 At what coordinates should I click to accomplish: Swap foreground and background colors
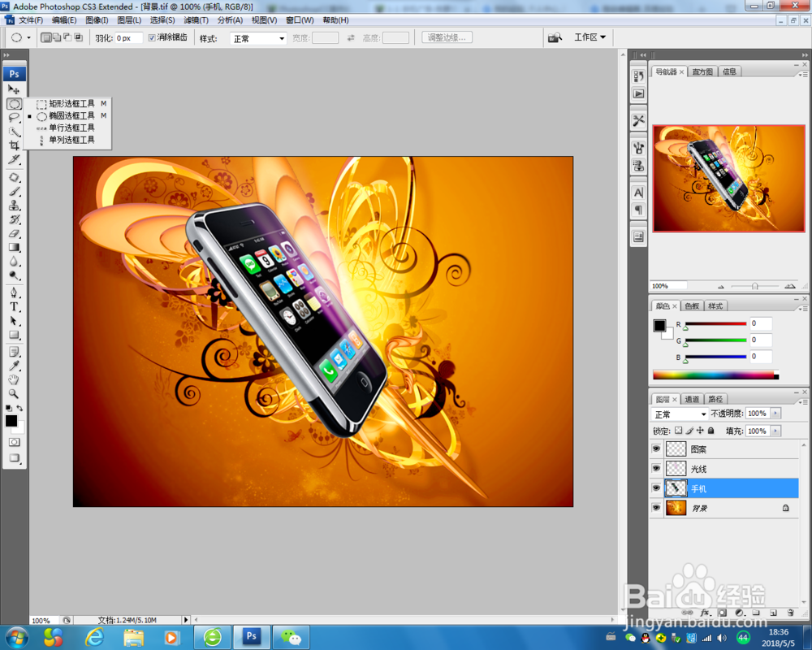tap(19, 409)
